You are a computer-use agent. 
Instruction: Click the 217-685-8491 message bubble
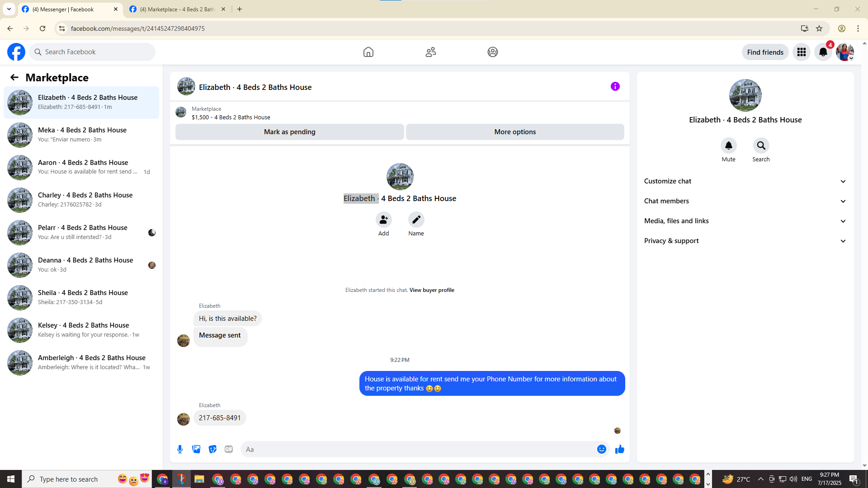click(x=220, y=418)
